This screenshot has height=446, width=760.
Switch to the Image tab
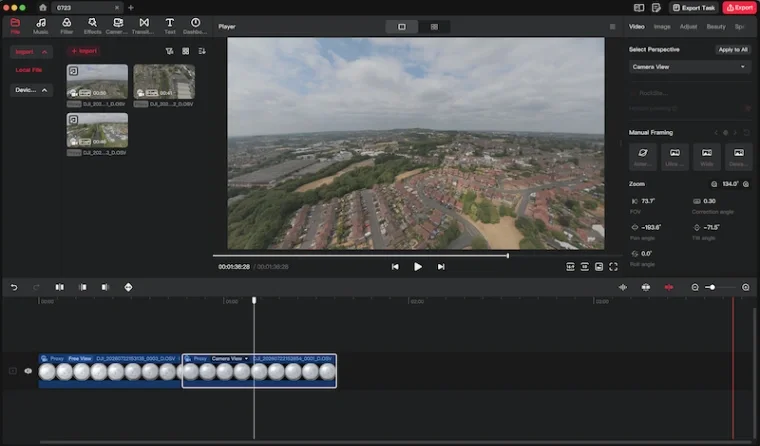[x=662, y=27]
